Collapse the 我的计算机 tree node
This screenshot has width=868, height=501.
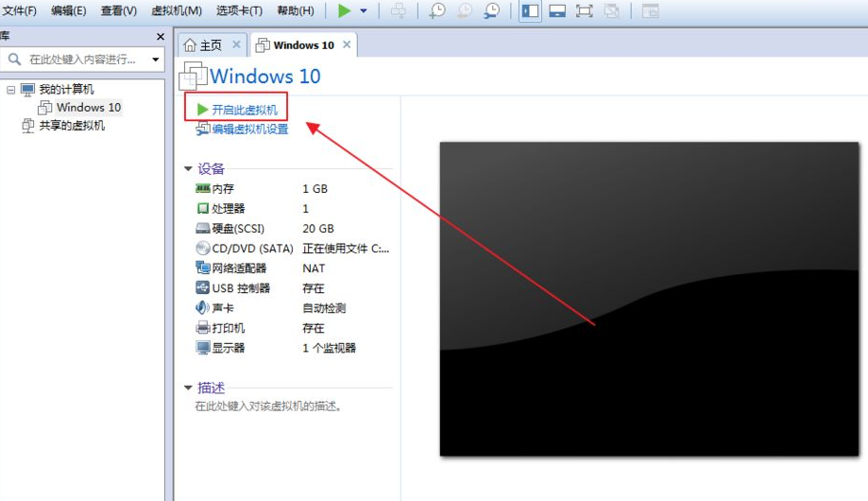(x=10, y=90)
